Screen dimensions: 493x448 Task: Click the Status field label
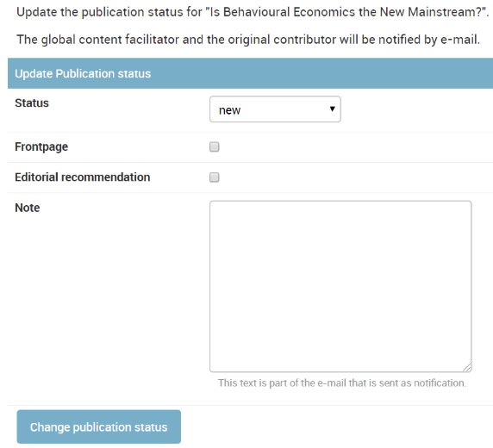click(x=32, y=103)
